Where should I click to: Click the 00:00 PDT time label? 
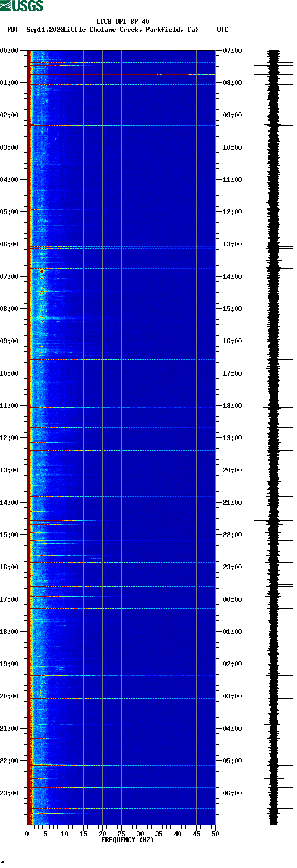pos(9,51)
